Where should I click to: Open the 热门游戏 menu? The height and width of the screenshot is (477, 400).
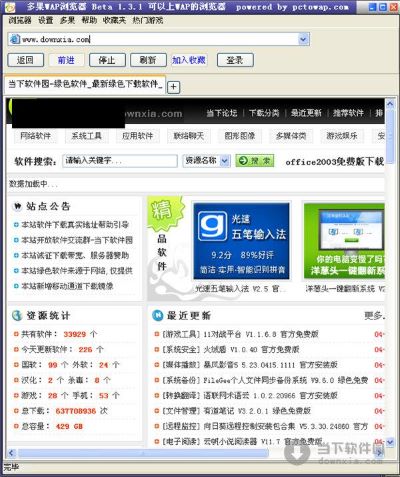[148, 21]
